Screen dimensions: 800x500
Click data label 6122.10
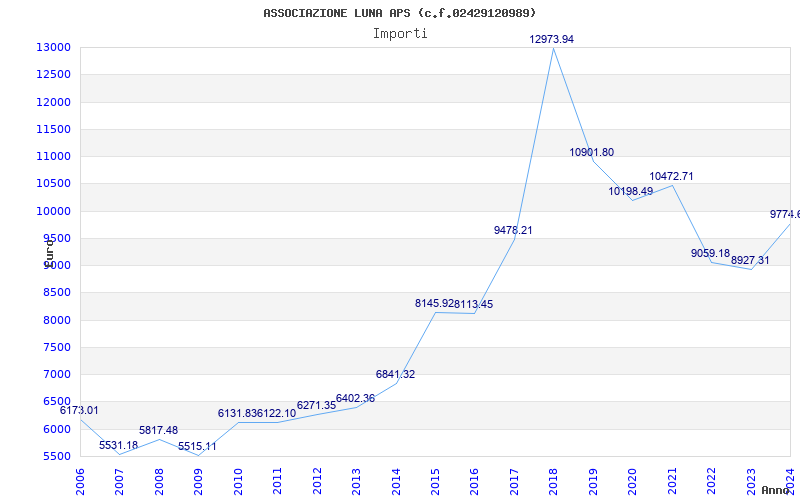point(277,413)
